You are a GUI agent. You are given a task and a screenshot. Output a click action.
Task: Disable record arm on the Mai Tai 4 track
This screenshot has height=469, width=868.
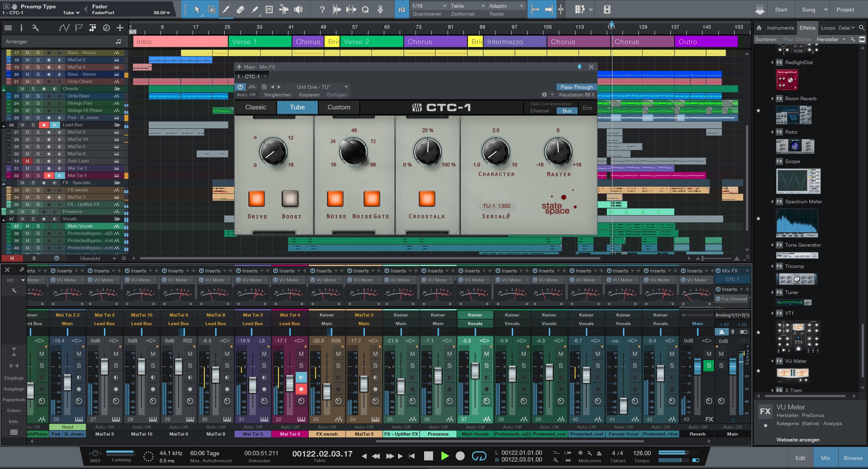click(49, 176)
